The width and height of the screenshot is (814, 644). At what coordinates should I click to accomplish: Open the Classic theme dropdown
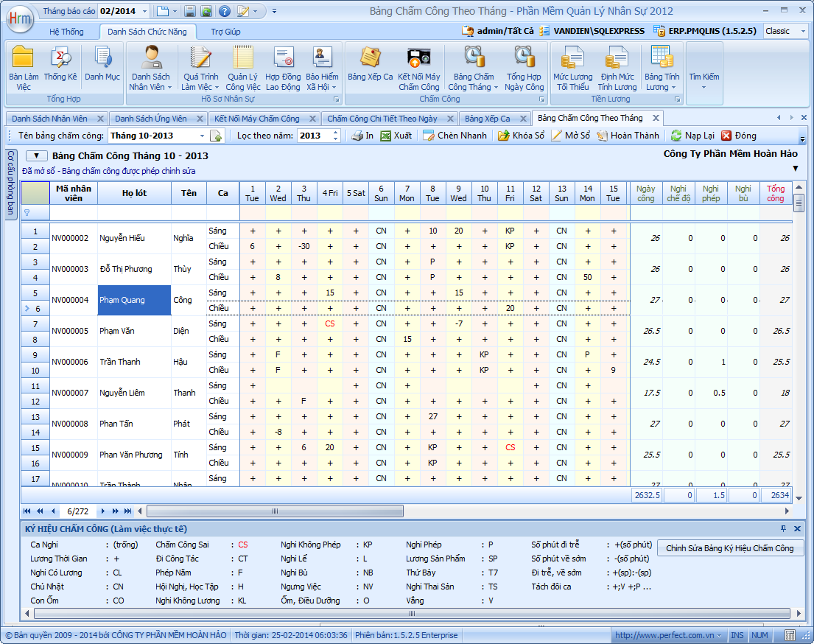pyautogui.click(x=803, y=31)
